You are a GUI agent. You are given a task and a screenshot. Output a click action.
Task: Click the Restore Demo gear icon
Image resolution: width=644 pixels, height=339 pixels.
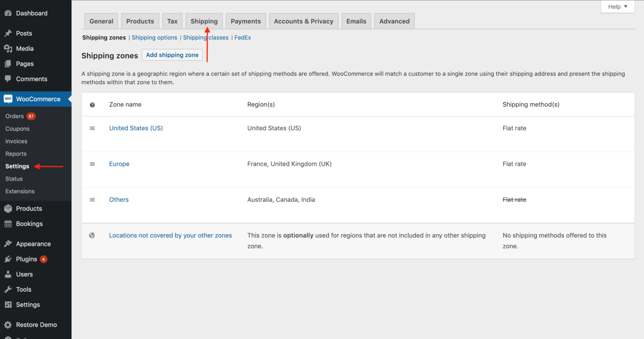pyautogui.click(x=8, y=324)
